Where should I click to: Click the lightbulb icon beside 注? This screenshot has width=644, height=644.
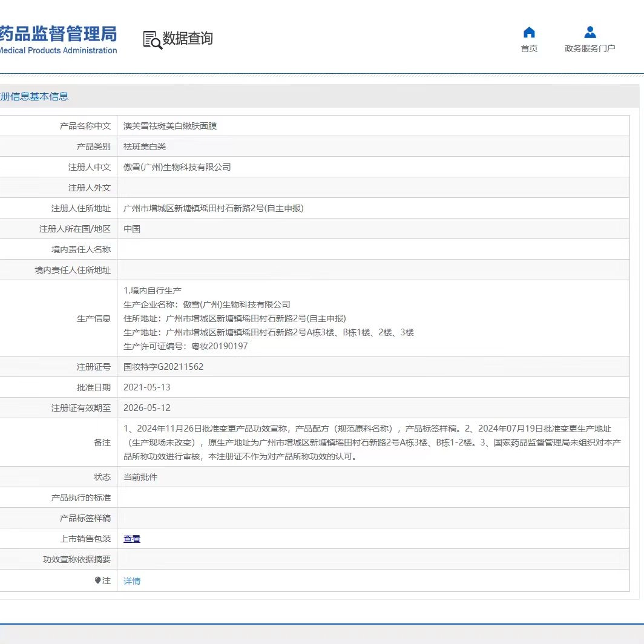tap(98, 580)
